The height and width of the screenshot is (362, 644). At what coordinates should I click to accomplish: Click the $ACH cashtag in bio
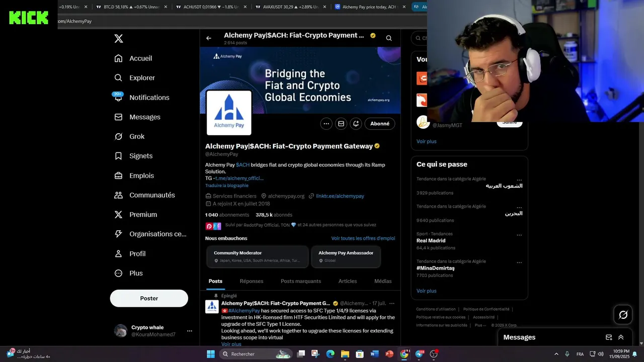[243, 165]
